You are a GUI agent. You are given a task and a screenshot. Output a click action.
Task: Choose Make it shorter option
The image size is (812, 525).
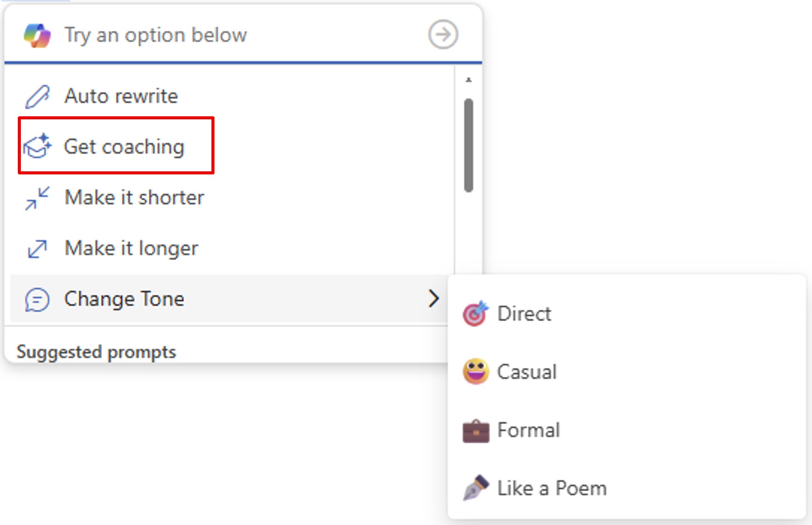134,198
